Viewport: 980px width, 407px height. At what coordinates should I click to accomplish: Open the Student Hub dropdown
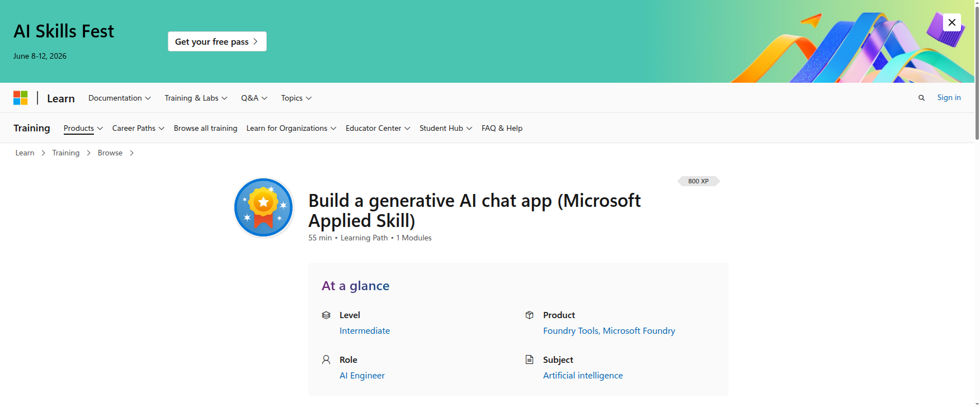click(446, 128)
